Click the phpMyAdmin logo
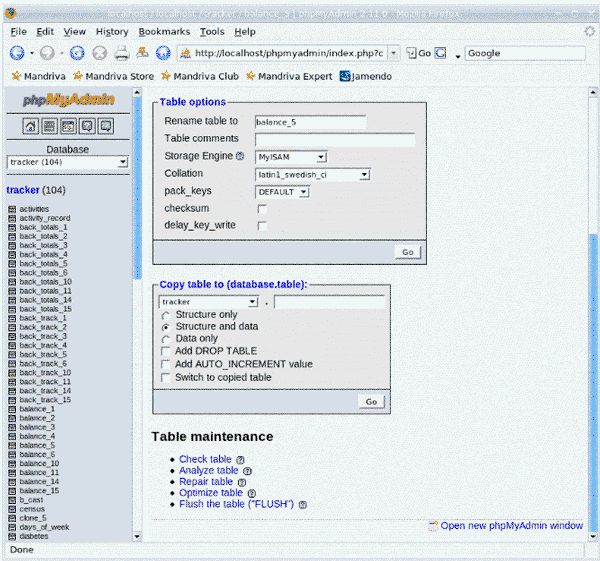 pyautogui.click(x=68, y=99)
